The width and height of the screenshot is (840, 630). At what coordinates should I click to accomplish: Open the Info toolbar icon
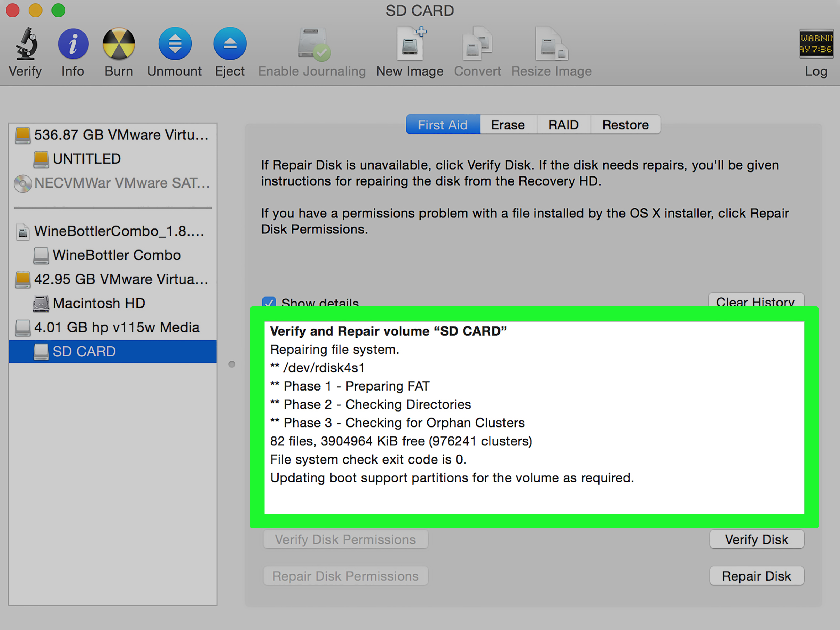coord(73,44)
